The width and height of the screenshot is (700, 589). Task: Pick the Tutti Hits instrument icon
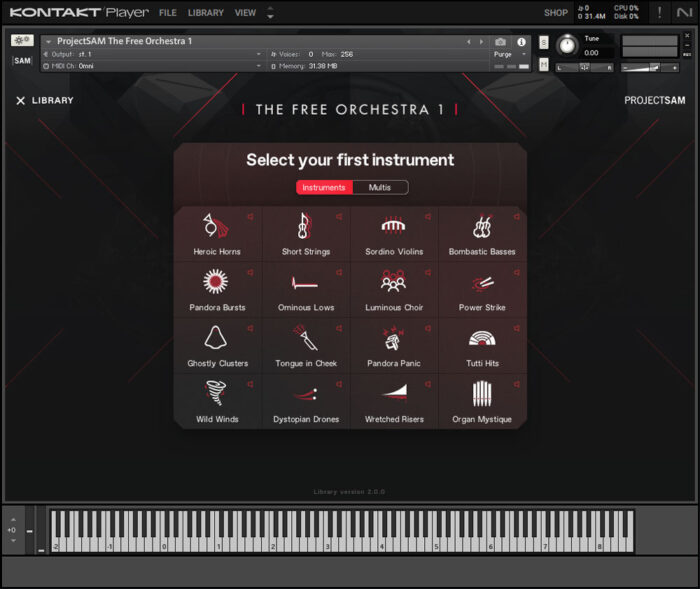pyautogui.click(x=482, y=338)
